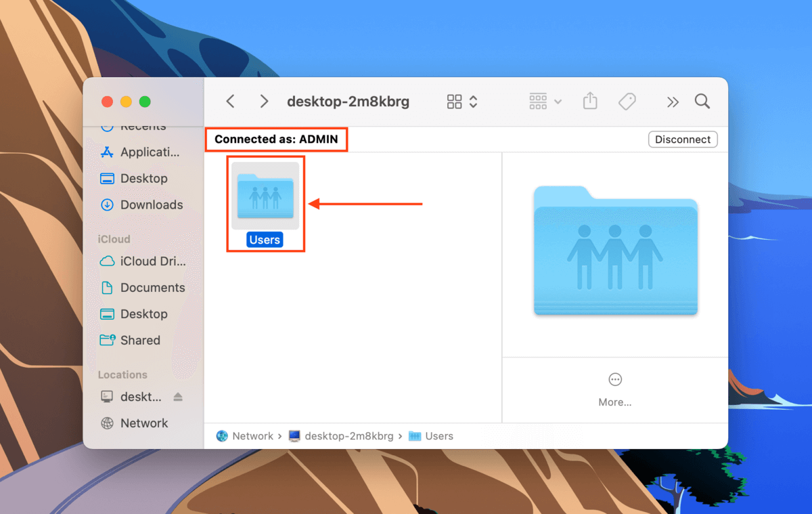Click the Disconnect button
Screen dimensions: 812x514
coord(683,140)
